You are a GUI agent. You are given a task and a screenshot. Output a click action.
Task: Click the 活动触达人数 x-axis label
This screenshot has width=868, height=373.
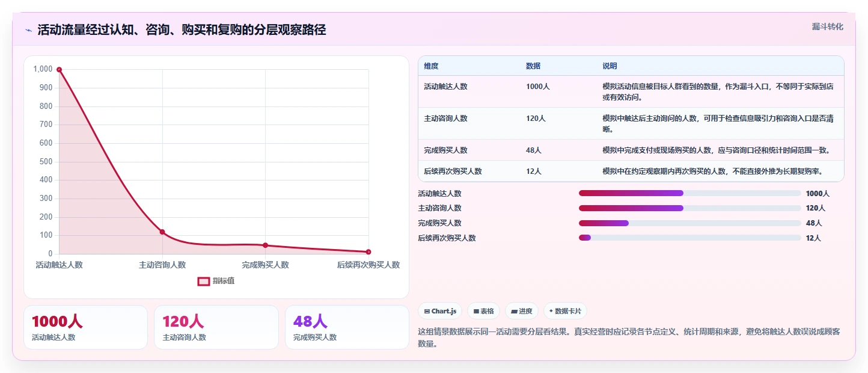[59, 265]
